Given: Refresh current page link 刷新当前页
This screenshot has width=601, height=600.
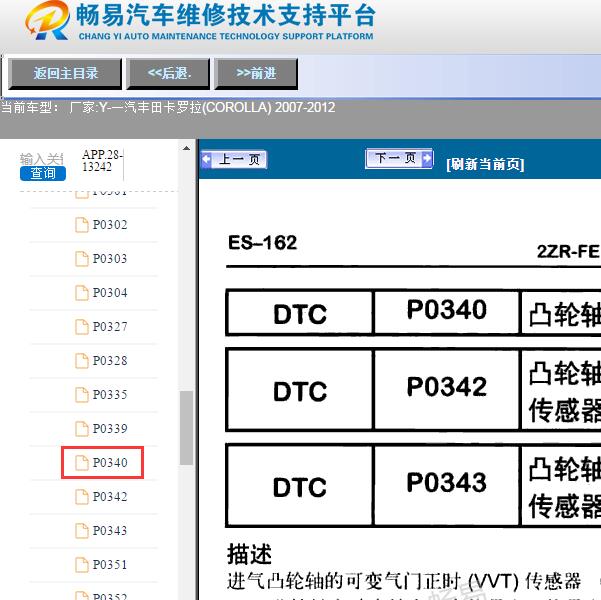Looking at the screenshot, I should point(485,164).
